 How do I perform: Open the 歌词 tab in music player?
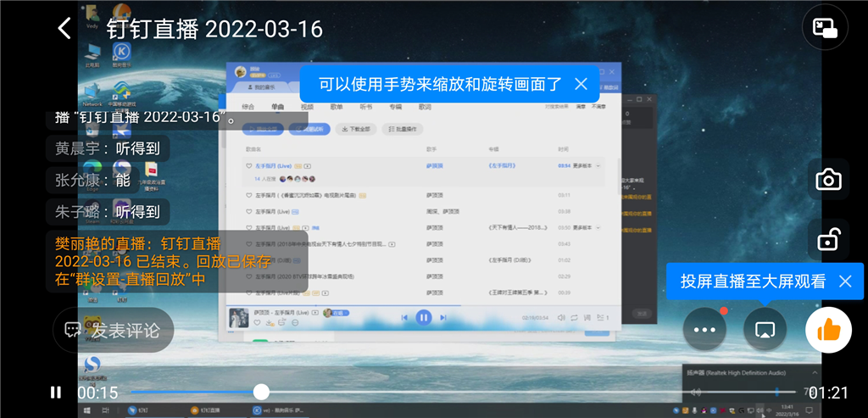425,107
